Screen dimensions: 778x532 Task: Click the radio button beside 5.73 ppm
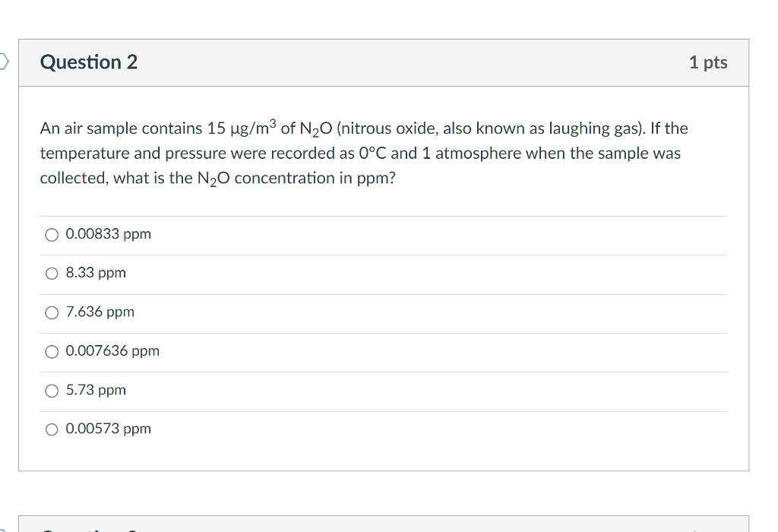(51, 390)
